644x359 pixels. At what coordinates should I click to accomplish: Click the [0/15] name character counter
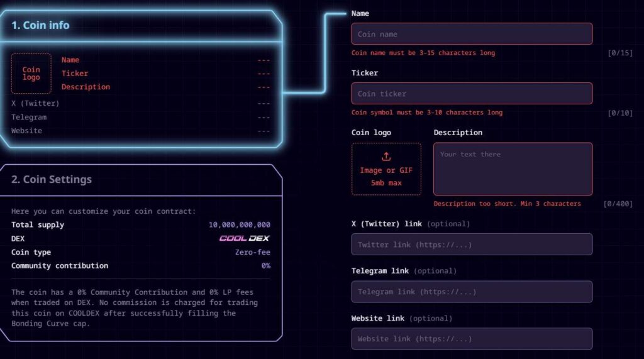[x=620, y=53]
